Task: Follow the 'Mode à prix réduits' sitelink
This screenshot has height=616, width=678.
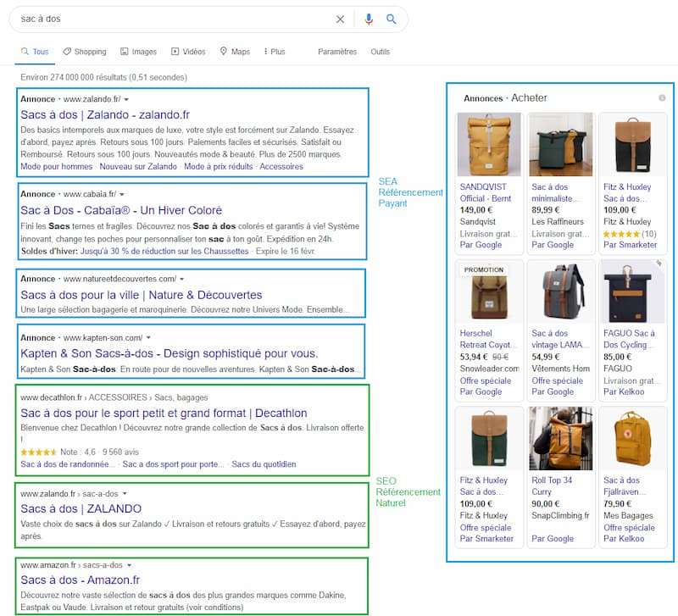Action: (x=219, y=166)
